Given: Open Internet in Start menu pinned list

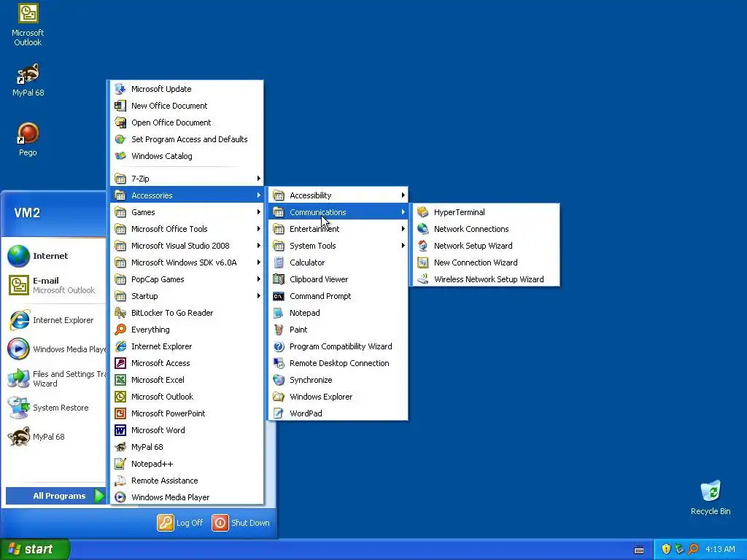Looking at the screenshot, I should coord(55,256).
